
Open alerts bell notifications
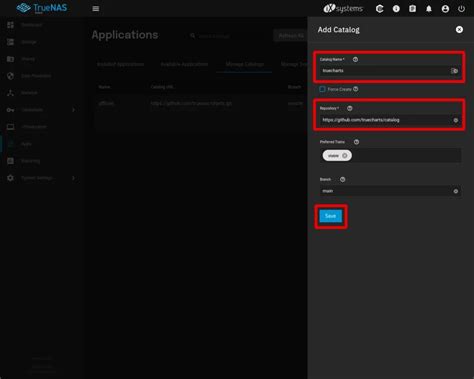(429, 9)
